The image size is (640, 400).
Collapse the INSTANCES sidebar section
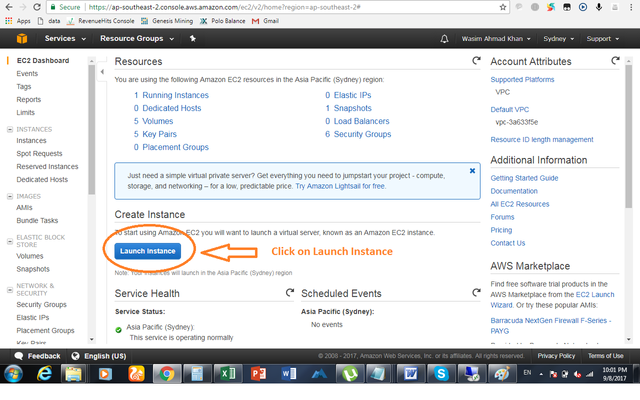pyautogui.click(x=10, y=129)
